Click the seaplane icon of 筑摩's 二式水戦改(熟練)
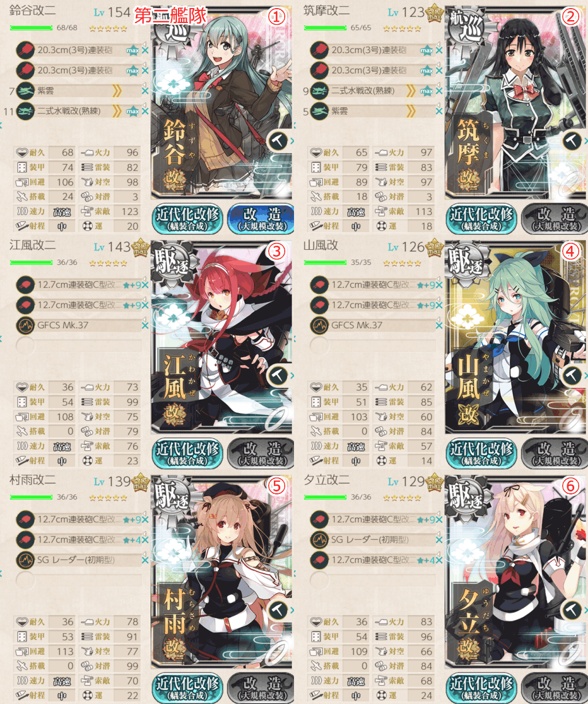 tap(319, 91)
